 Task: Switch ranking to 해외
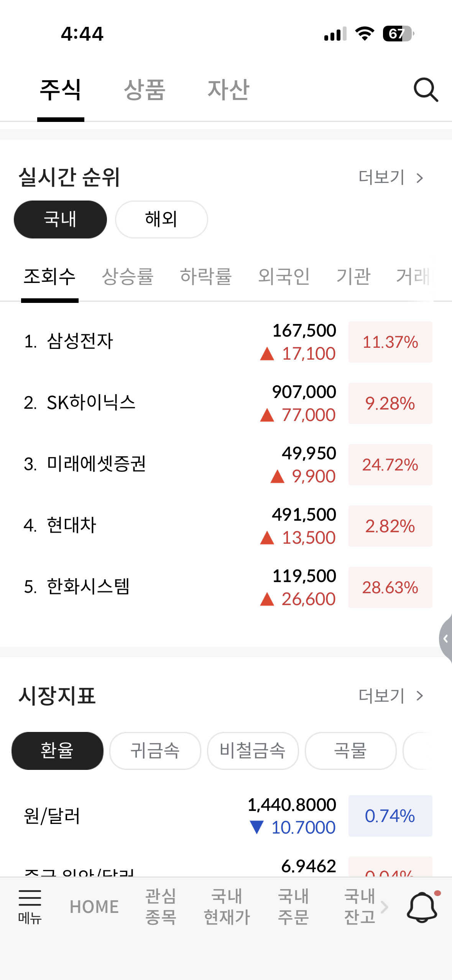[161, 219]
